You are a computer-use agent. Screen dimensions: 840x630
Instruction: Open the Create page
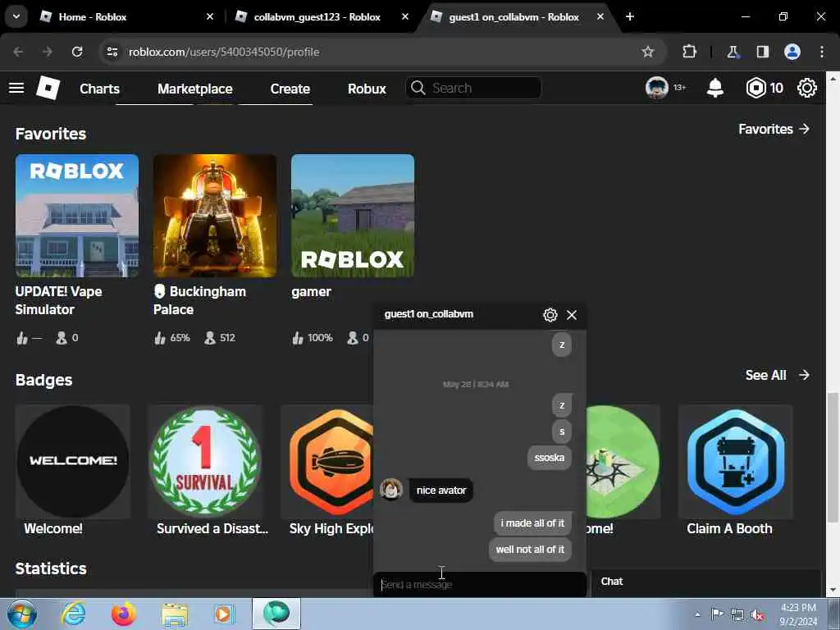(290, 89)
